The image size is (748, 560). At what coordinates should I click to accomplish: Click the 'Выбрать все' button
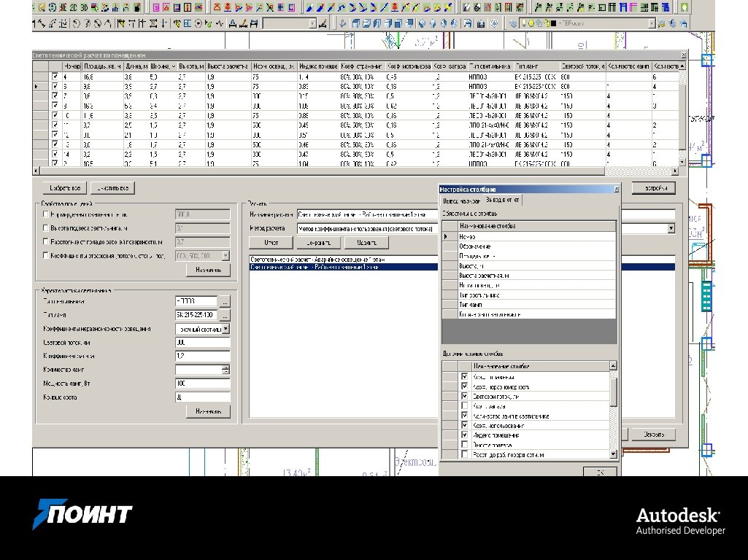63,188
